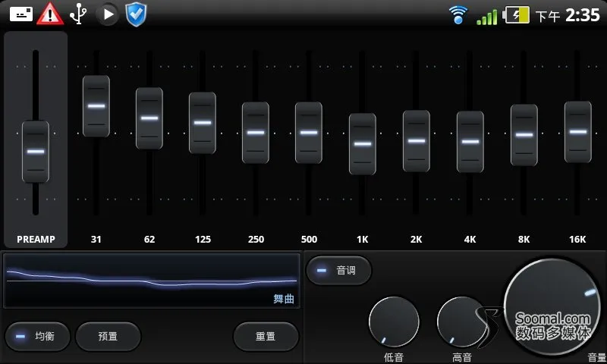Tap the battery charging icon

[516, 15]
